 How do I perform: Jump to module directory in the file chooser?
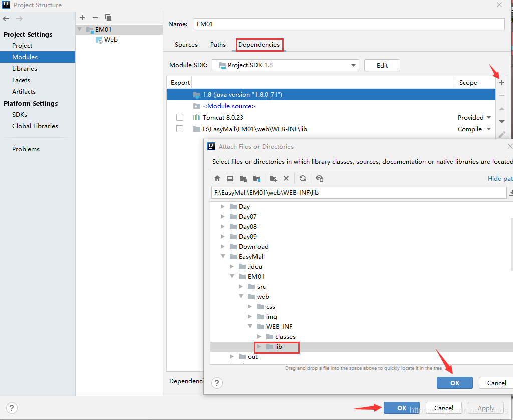tap(256, 178)
